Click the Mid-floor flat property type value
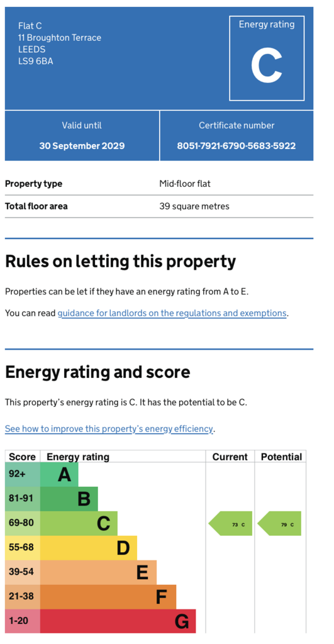This screenshot has width=334, height=644. (185, 184)
